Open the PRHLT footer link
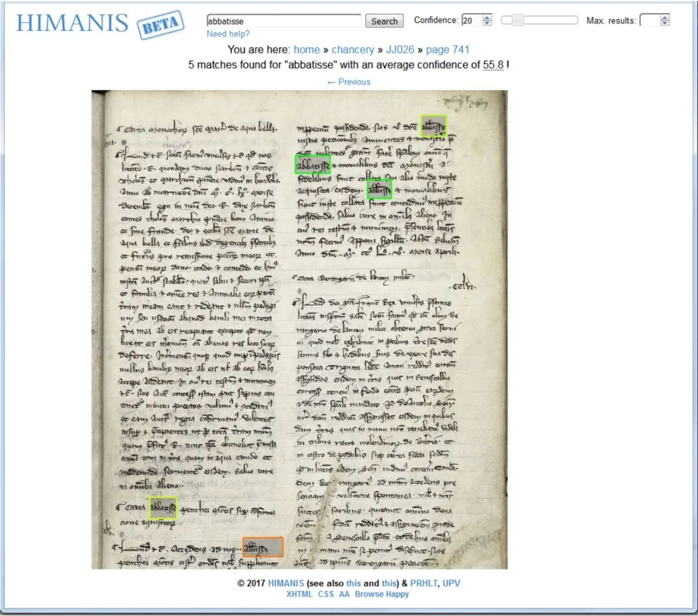698x616 pixels. [423, 583]
